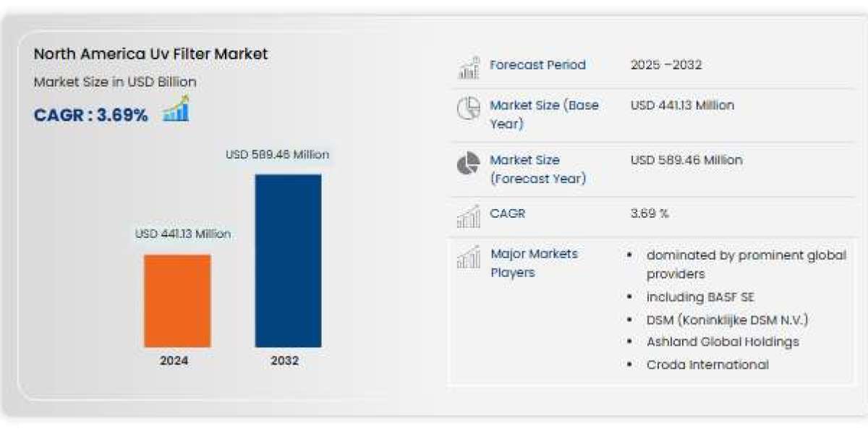Select the orange 2024 bar
Screen dimensions: 868x434
point(177,300)
